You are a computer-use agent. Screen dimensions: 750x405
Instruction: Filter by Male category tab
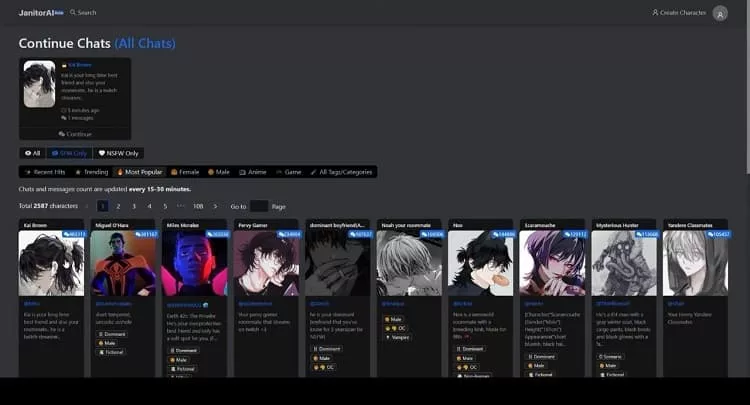click(x=219, y=172)
